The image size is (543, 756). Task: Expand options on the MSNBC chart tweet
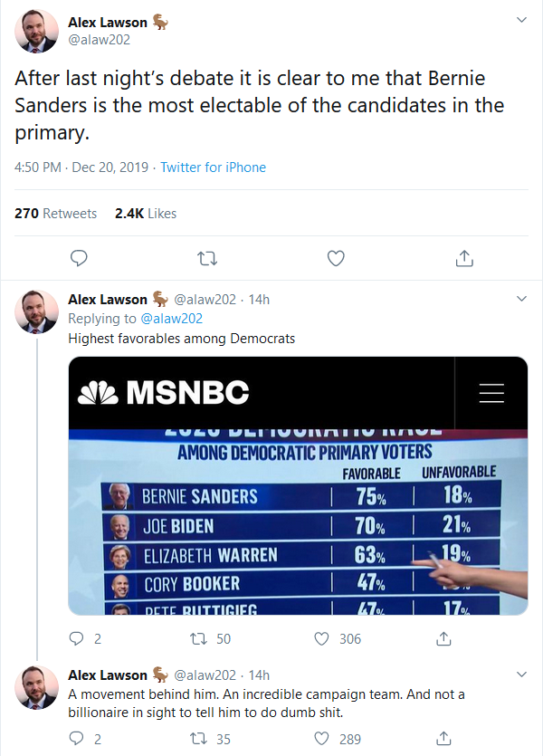pyautogui.click(x=521, y=298)
